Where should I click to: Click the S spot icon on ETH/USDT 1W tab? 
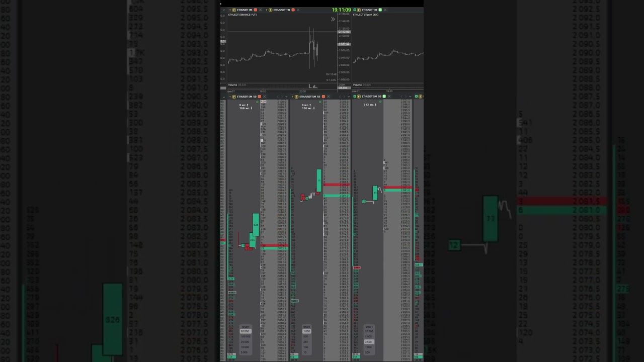(271, 10)
